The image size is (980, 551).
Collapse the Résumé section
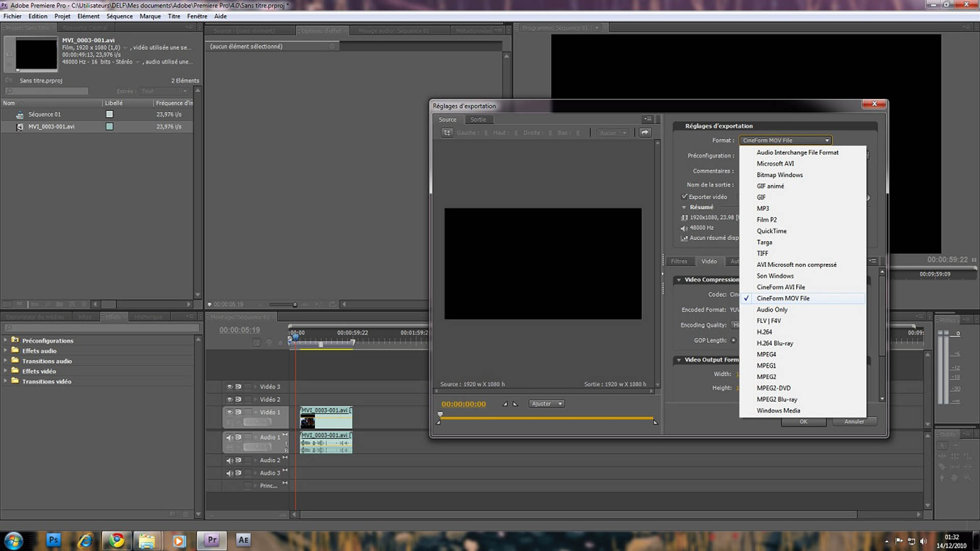(684, 207)
